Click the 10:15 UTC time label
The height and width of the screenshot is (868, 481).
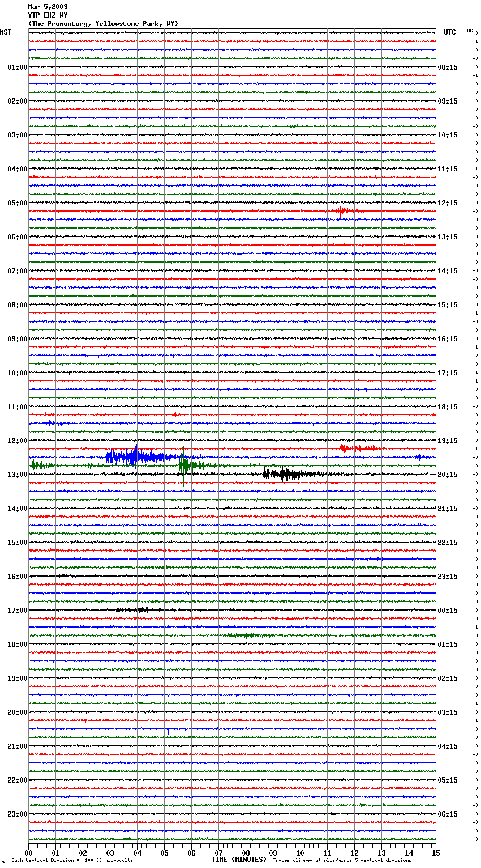448,135
